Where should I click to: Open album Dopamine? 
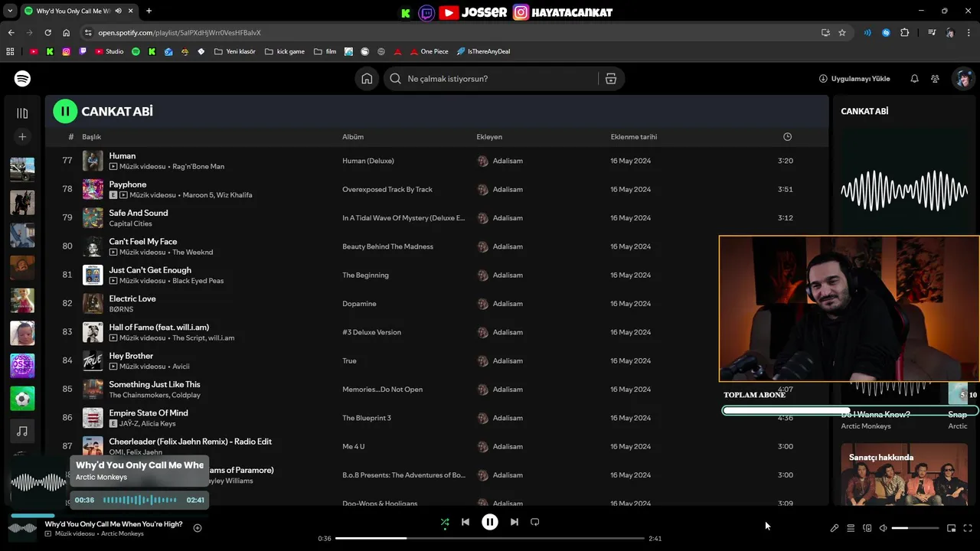click(x=359, y=304)
